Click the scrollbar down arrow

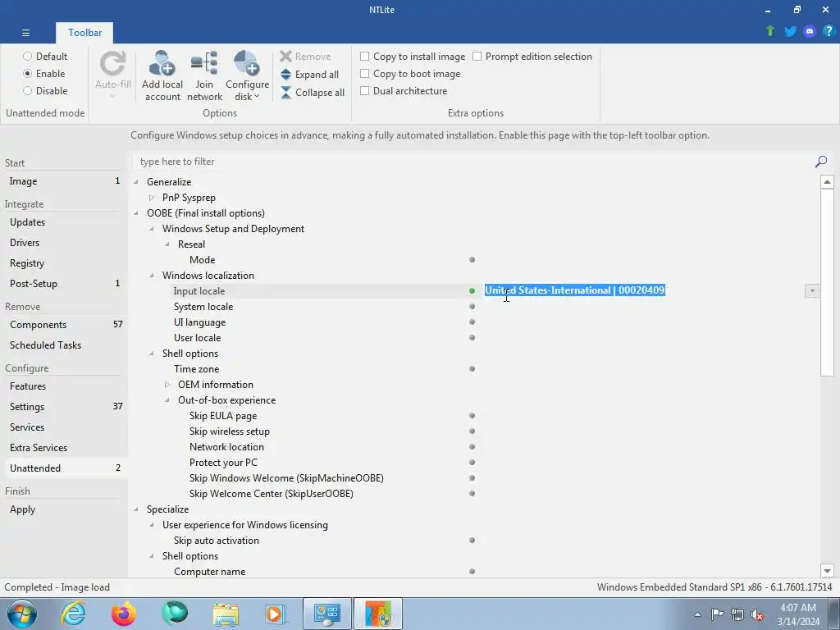tap(827, 571)
